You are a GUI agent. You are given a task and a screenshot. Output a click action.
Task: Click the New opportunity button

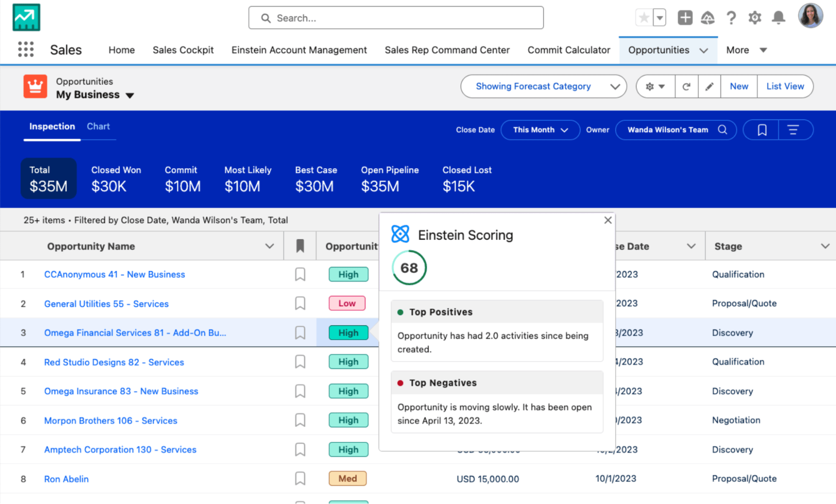pos(739,87)
